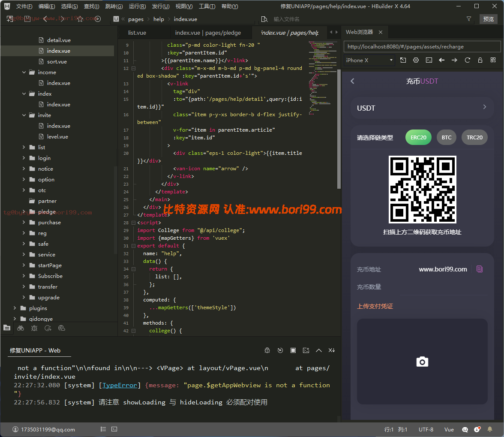Change the Vue language mode in status bar

[x=449, y=429]
